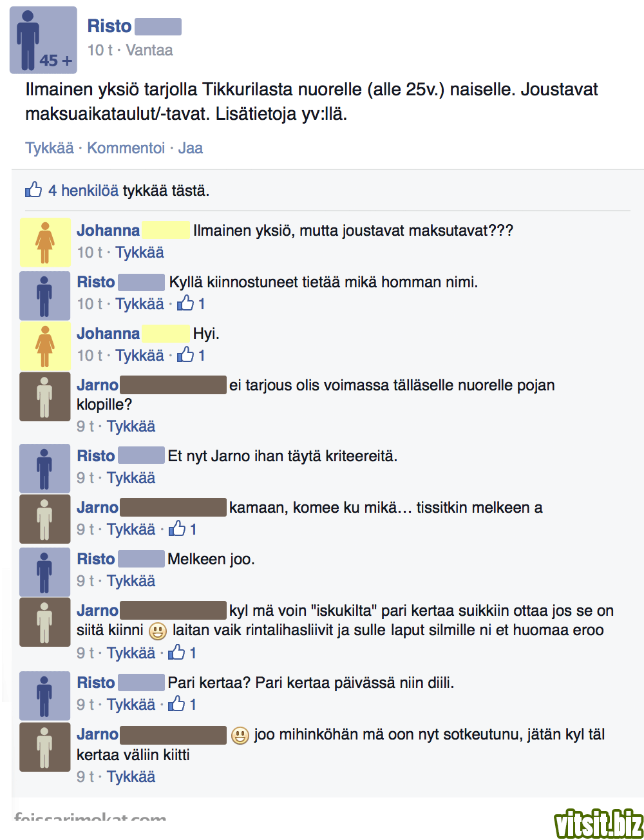This screenshot has height=840, width=644.
Task: Click thumbs-up count on Johanna's 'Hyi.' comment
Action: pyautogui.click(x=191, y=355)
